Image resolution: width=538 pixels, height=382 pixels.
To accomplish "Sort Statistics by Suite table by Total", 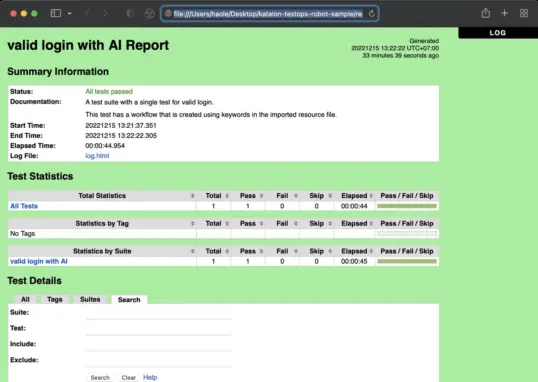I will coord(213,251).
